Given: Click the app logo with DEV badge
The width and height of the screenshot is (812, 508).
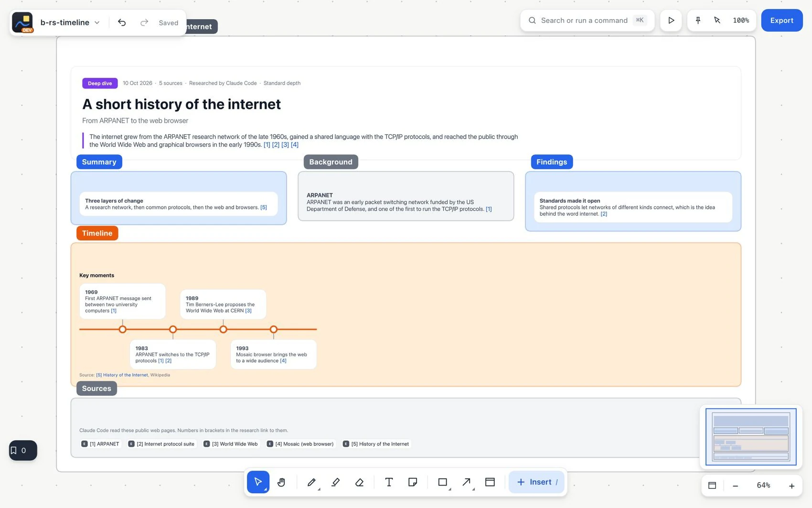Looking at the screenshot, I should coord(22,22).
